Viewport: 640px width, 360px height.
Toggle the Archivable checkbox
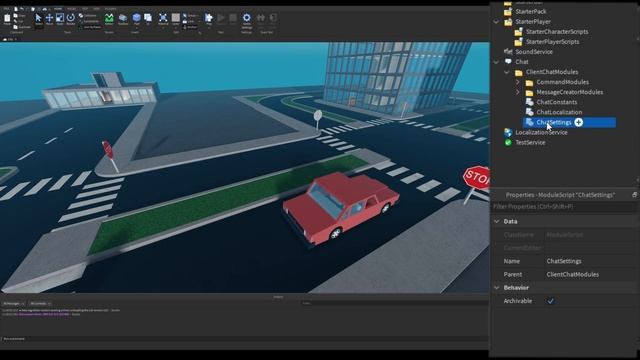551,301
